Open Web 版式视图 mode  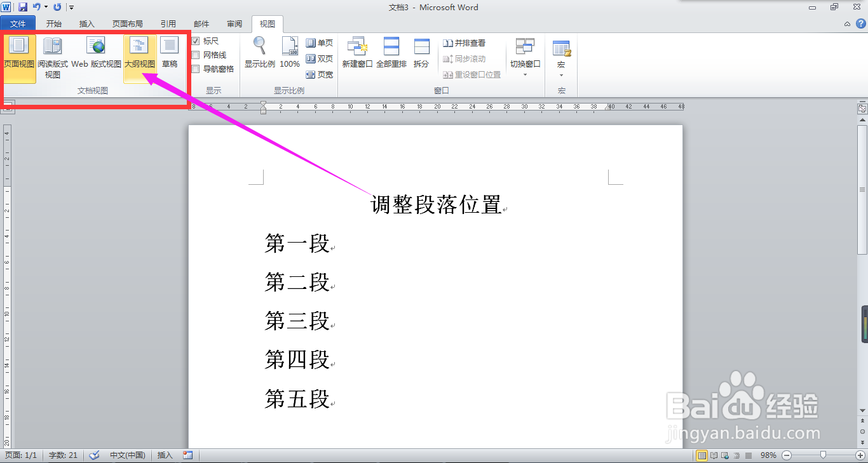pos(96,54)
